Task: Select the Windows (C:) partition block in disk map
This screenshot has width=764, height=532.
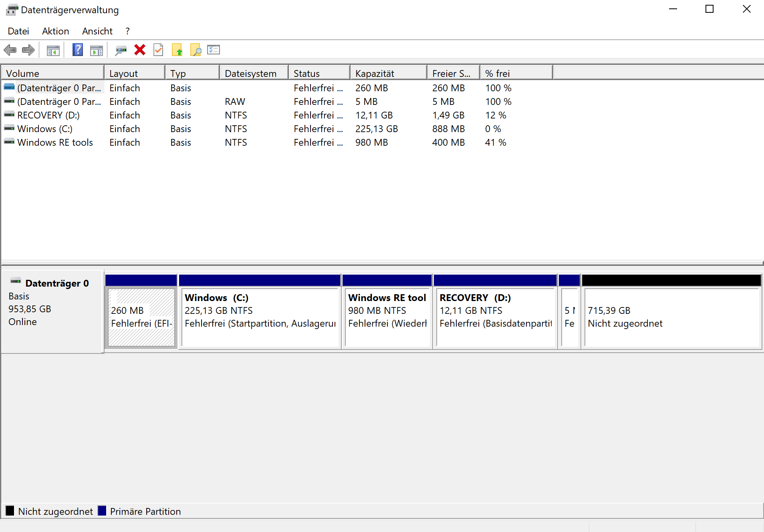Action: (x=260, y=317)
